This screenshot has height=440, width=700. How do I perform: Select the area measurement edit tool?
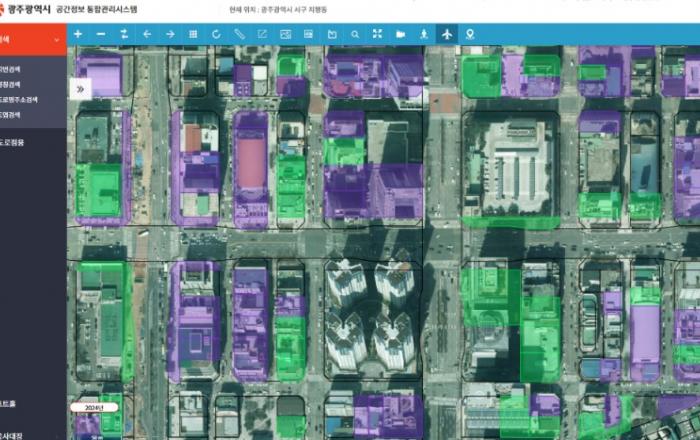pyautogui.click(x=262, y=34)
